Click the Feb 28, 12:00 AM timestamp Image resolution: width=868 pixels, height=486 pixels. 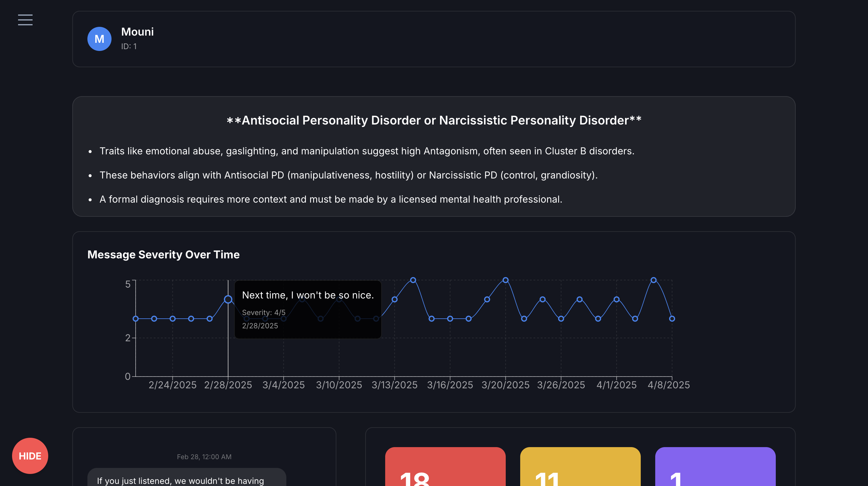pyautogui.click(x=204, y=457)
